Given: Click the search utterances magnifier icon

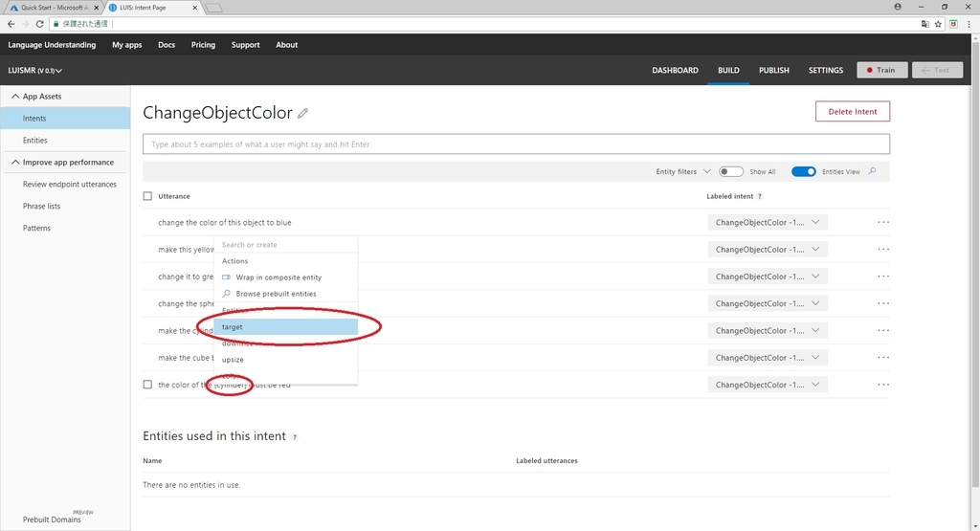Looking at the screenshot, I should pyautogui.click(x=873, y=171).
